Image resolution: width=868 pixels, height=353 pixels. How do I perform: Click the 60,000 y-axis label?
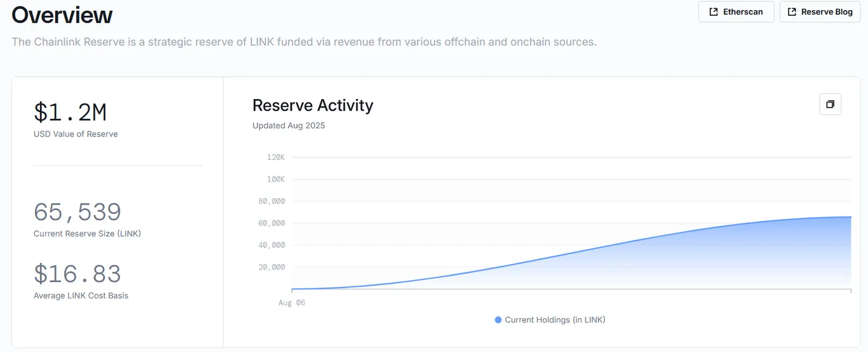click(271, 223)
